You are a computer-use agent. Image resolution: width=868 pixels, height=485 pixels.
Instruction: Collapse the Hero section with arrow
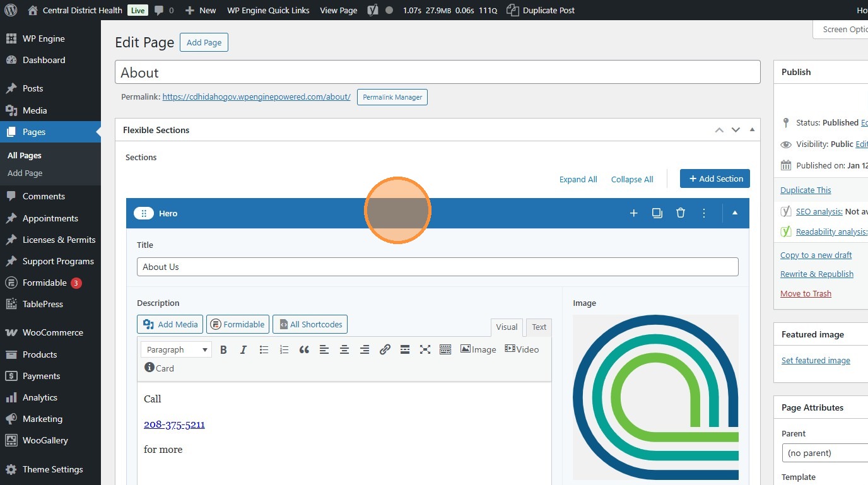click(x=735, y=213)
